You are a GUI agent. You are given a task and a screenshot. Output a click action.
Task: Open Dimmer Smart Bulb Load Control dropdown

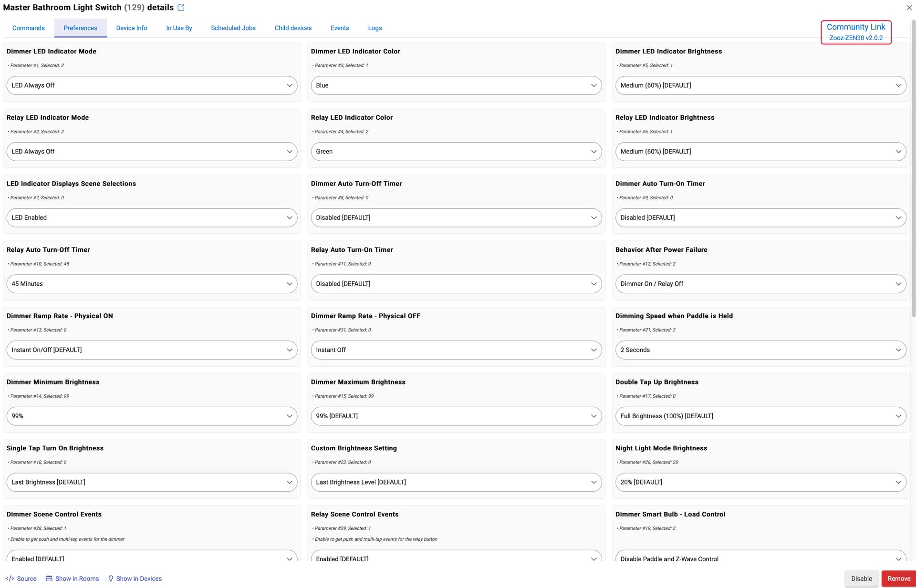pyautogui.click(x=760, y=556)
